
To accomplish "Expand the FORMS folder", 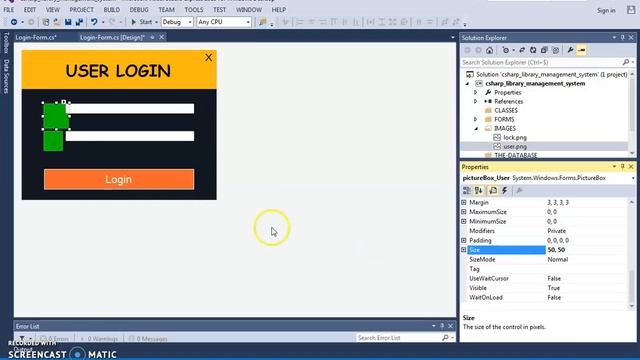I will click(x=476, y=120).
